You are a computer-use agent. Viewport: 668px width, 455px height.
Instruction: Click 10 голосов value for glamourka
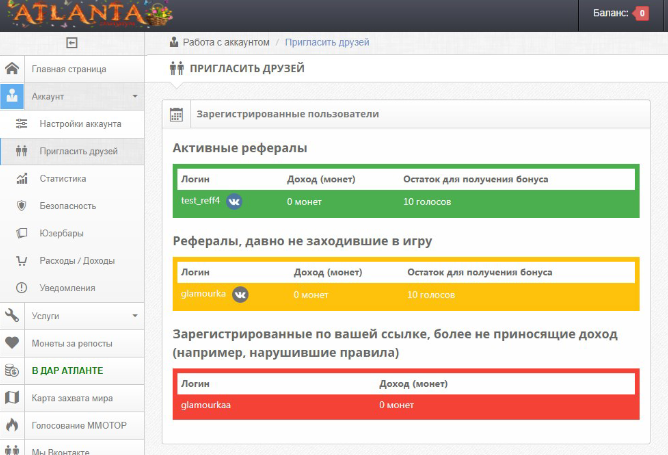pyautogui.click(x=431, y=295)
